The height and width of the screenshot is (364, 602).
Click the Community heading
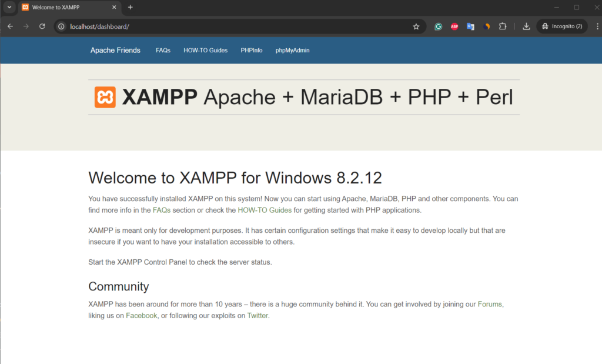(119, 286)
